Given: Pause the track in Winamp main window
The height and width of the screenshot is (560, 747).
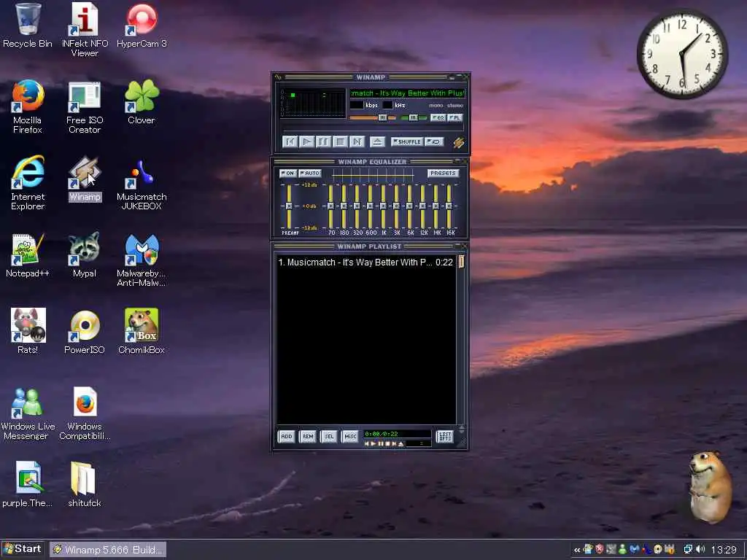Looking at the screenshot, I should (x=323, y=141).
